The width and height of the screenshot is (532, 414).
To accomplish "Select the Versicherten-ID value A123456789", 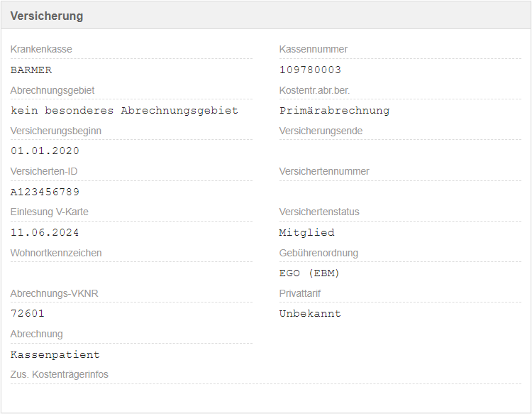I will click(x=45, y=192).
